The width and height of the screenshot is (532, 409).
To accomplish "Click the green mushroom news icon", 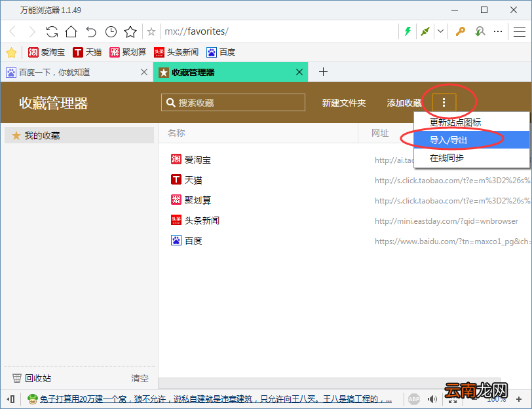I will pyautogui.click(x=32, y=399).
